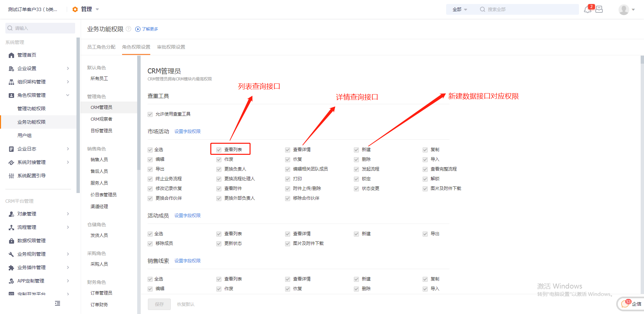This screenshot has width=644, height=314.
Task: Open the user avatar dropdown arrow
Action: 633,10
